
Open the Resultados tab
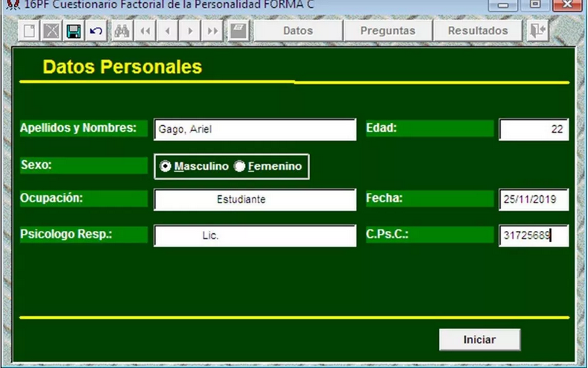click(478, 31)
